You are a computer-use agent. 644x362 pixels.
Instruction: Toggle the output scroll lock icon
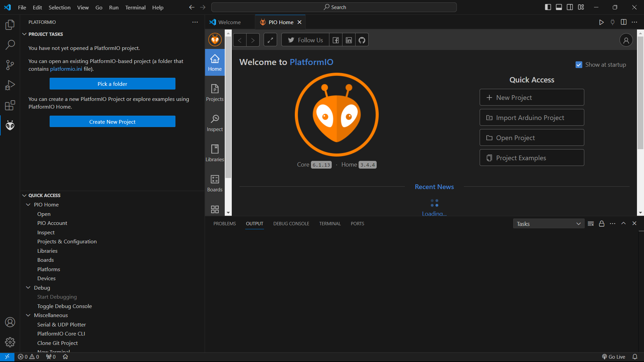[602, 224]
